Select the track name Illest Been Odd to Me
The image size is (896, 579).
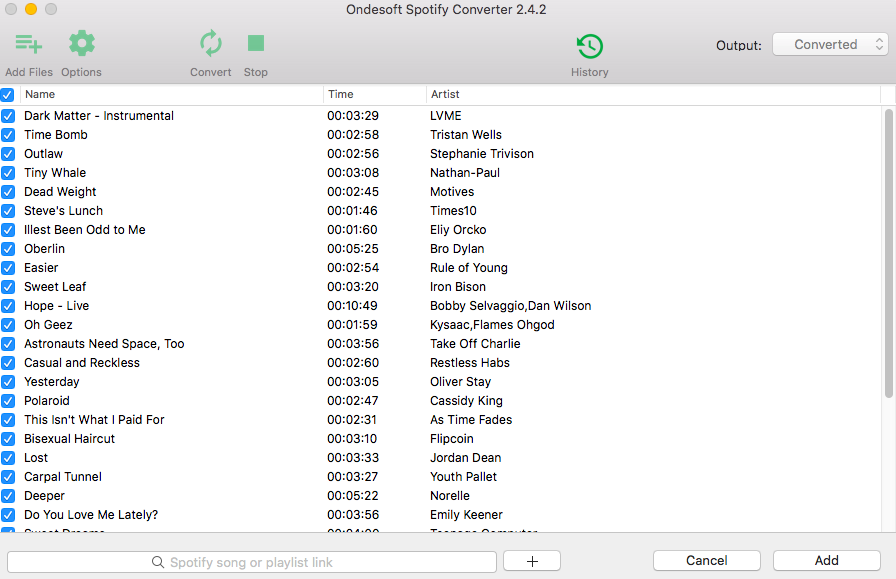(85, 230)
